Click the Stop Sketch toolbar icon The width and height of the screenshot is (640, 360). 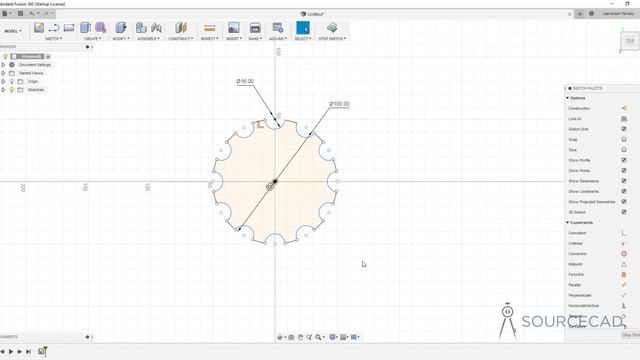coord(332,28)
